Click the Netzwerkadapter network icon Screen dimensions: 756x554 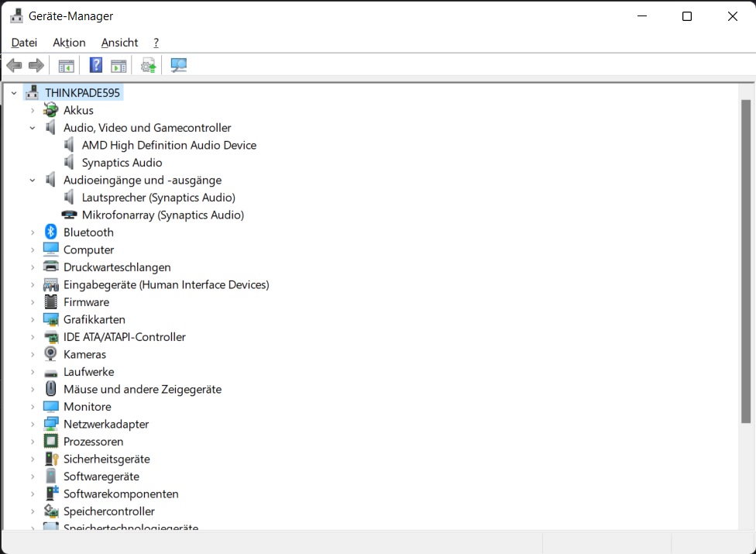tap(50, 424)
